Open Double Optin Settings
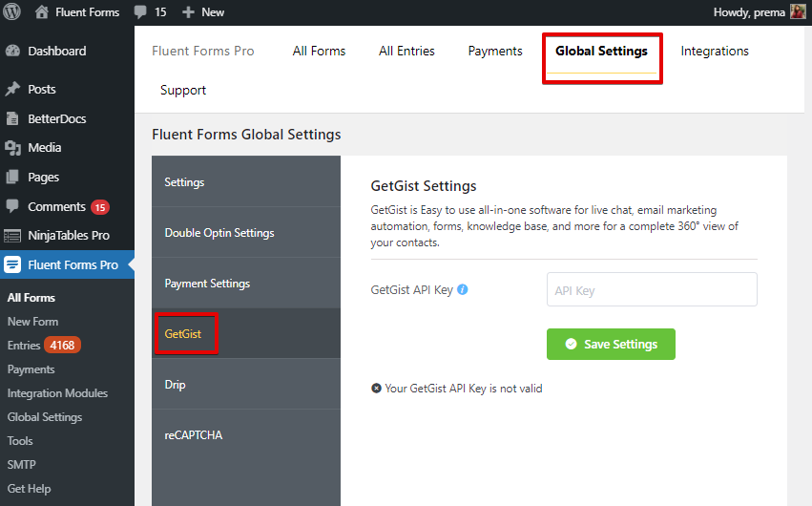The height and width of the screenshot is (506, 812). coord(246,233)
